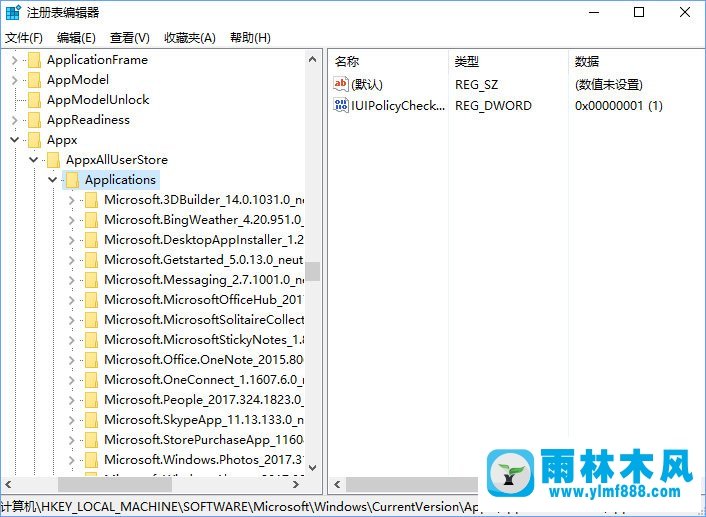The width and height of the screenshot is (706, 517).
Task: Expand the AppModel key
Action: pyautogui.click(x=14, y=80)
